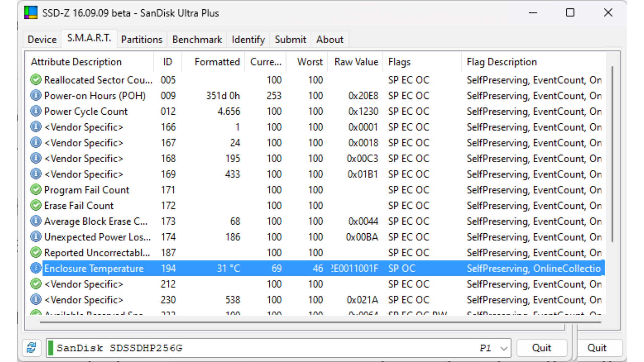The image size is (644, 362).
Task: Click info icon for Unexpected Power Loss row
Action: [36, 237]
